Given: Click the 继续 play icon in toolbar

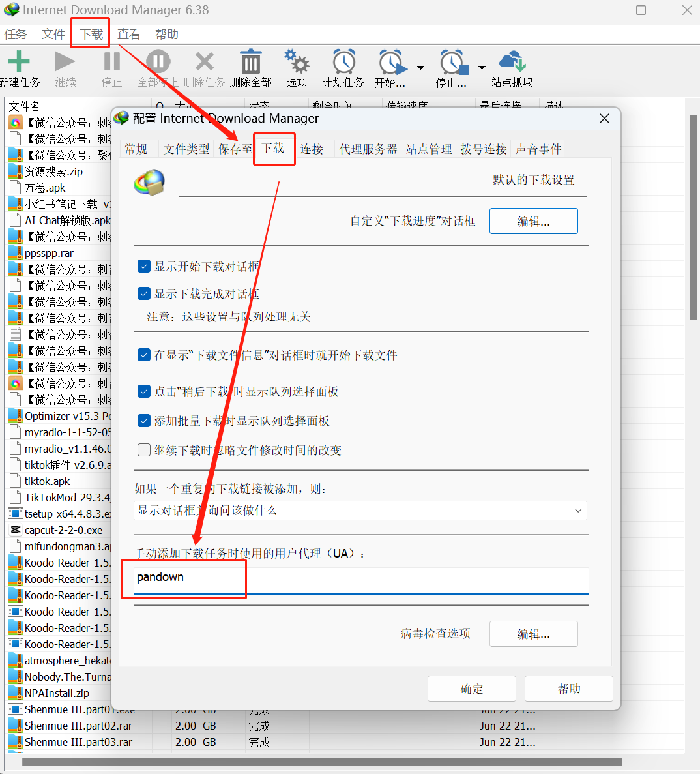Looking at the screenshot, I should pyautogui.click(x=65, y=62).
